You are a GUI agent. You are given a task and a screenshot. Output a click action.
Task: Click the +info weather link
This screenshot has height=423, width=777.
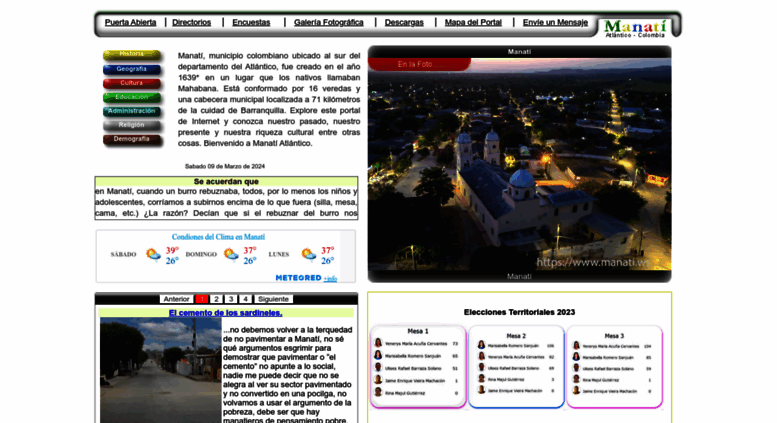330,279
